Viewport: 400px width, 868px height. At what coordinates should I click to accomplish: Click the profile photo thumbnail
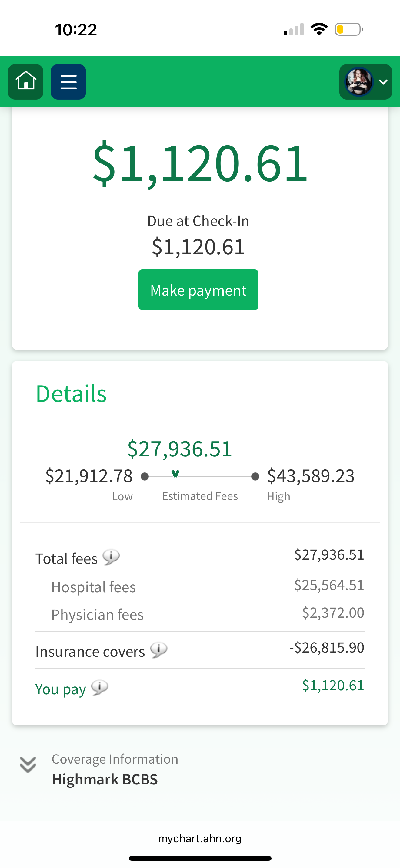(x=358, y=81)
